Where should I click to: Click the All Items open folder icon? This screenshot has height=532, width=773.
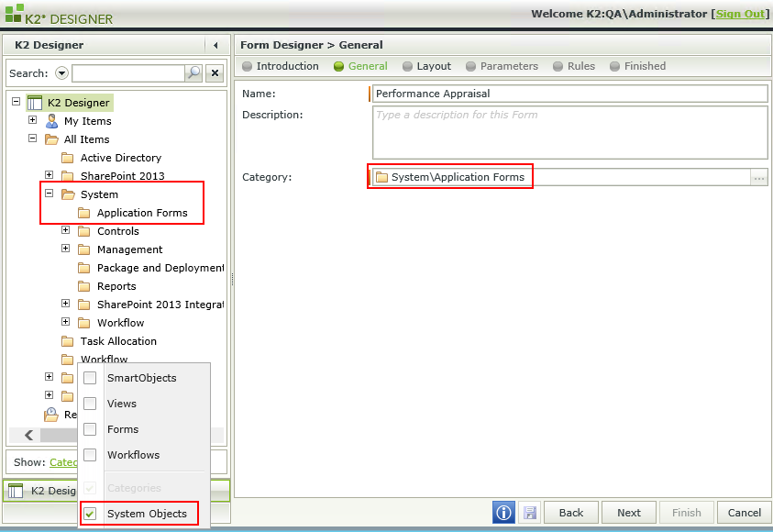point(51,139)
